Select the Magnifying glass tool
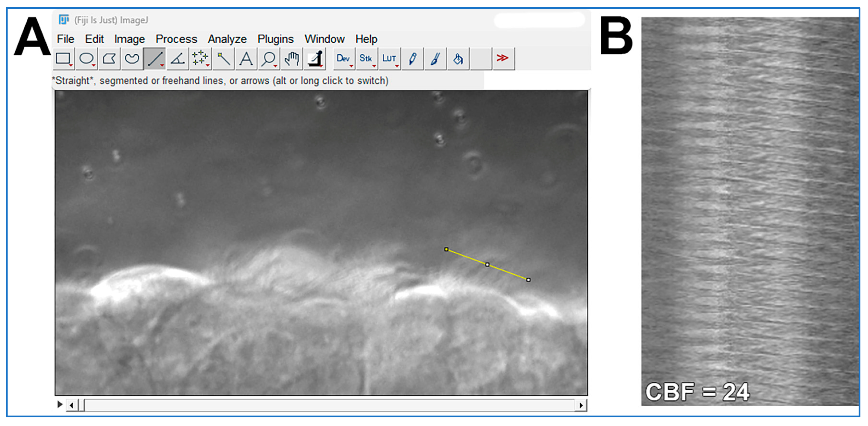This screenshot has width=868, height=426. 269,59
